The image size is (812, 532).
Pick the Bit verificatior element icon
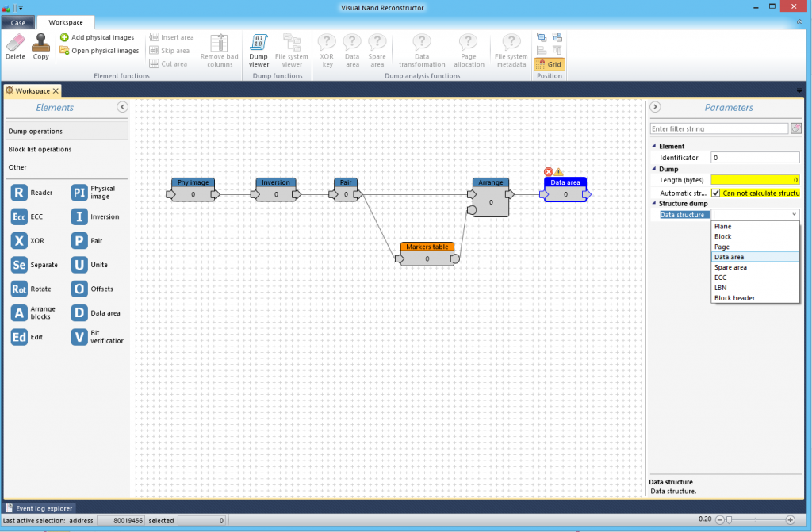pyautogui.click(x=79, y=337)
